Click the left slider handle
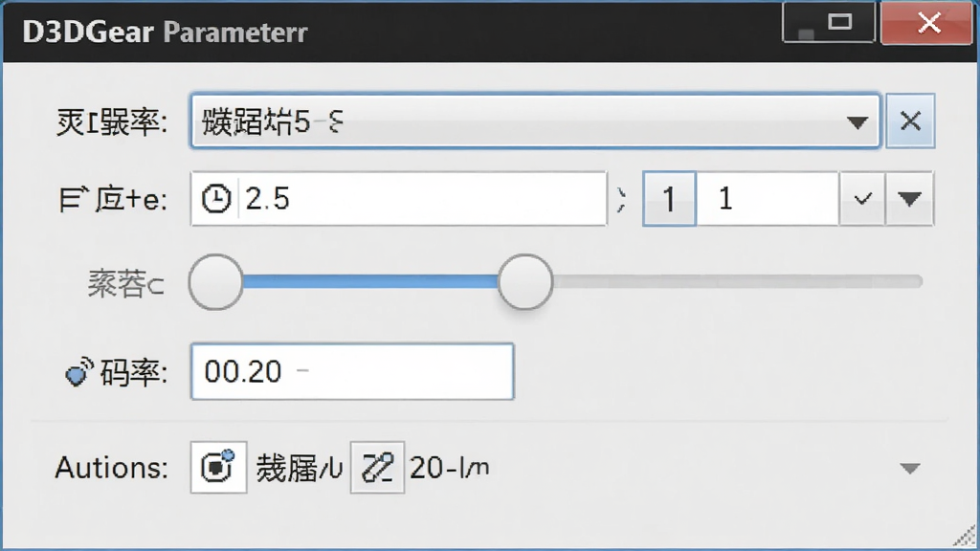Screen dimensions: 980x551 (215, 282)
